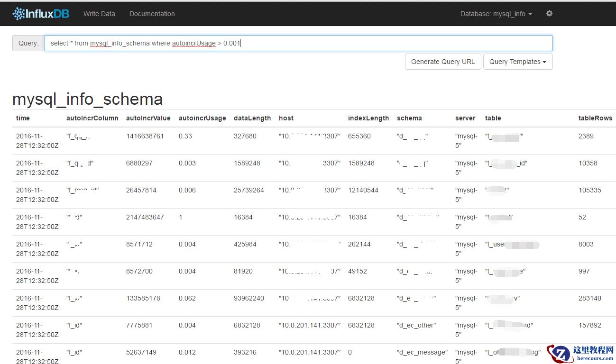The height and width of the screenshot is (364, 616).
Task: Open the Documentation link in navbar
Action: click(x=152, y=14)
